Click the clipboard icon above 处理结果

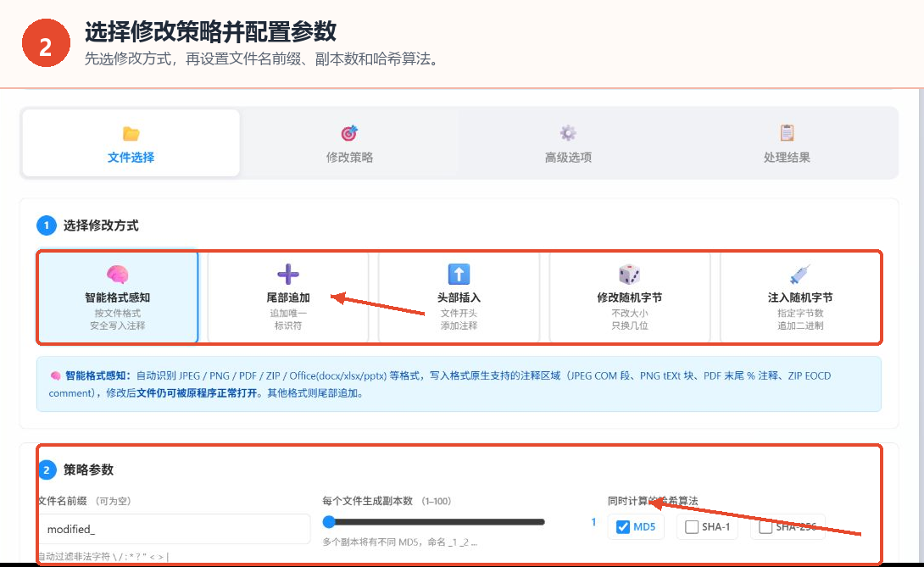pyautogui.click(x=787, y=132)
